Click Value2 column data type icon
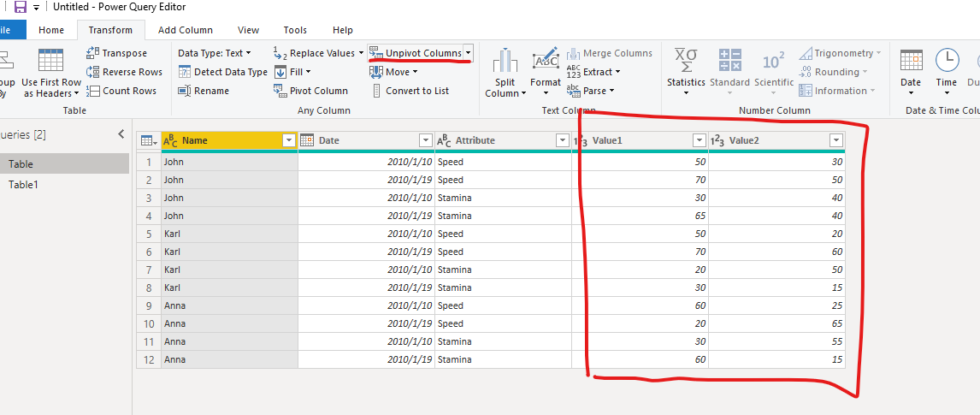The height and width of the screenshot is (415, 980). [717, 141]
